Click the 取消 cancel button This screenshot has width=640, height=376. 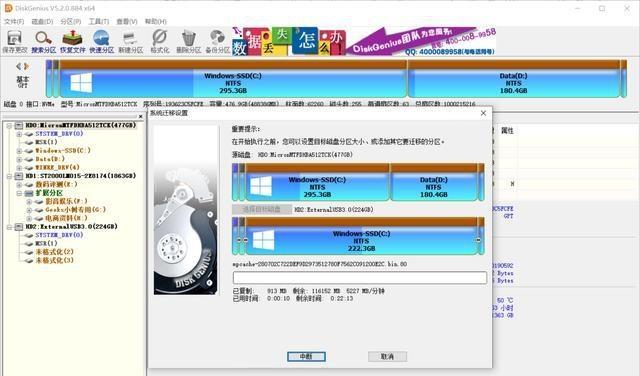click(387, 356)
